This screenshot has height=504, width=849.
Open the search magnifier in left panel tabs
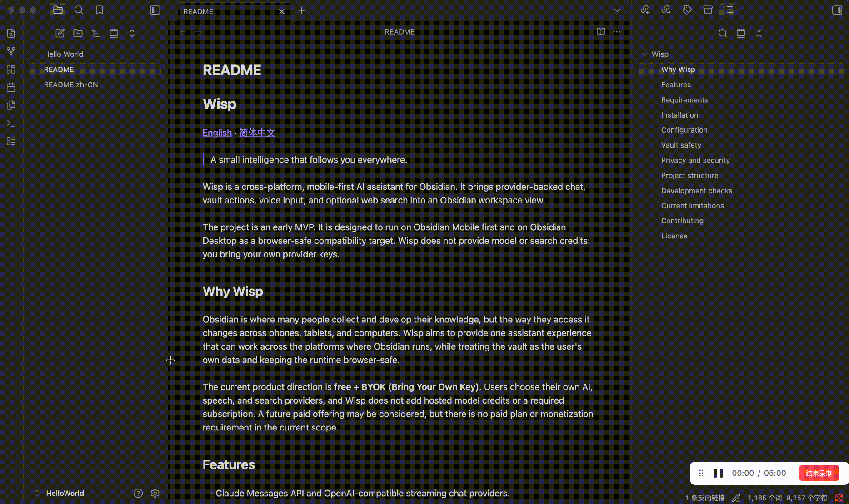pos(79,10)
